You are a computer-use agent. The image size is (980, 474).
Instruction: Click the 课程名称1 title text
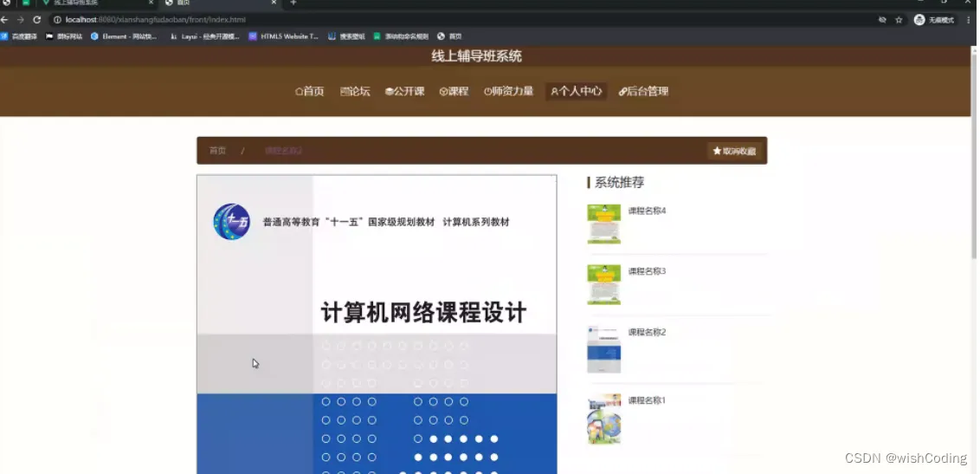point(647,400)
